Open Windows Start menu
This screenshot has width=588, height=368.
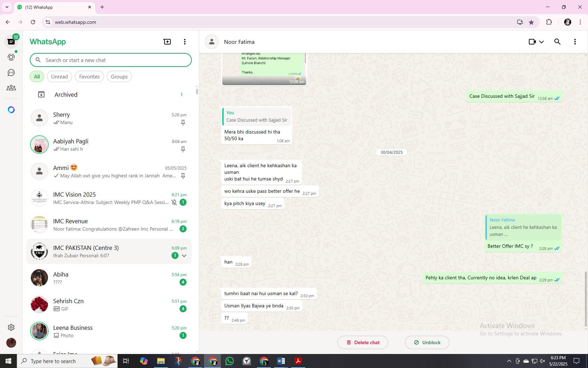pyautogui.click(x=8, y=361)
